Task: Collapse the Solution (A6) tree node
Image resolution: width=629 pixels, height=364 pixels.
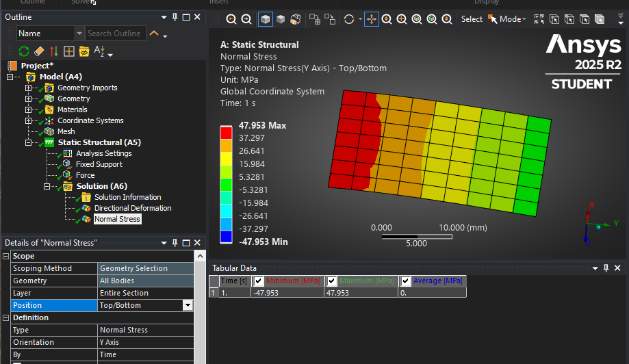Action: click(47, 186)
